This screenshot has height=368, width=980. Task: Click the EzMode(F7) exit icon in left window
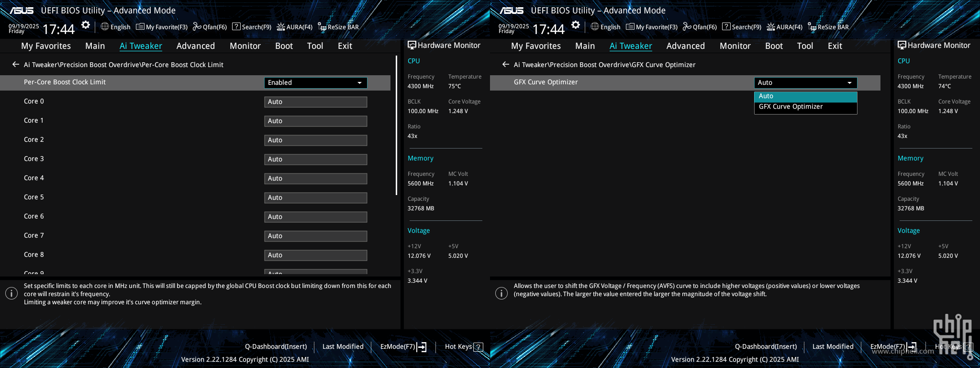tap(422, 347)
